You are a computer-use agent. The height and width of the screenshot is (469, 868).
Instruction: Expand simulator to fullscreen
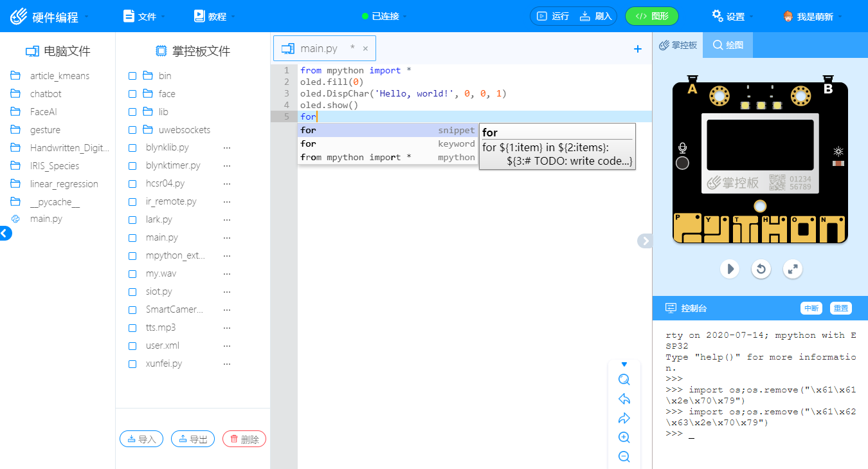click(793, 268)
